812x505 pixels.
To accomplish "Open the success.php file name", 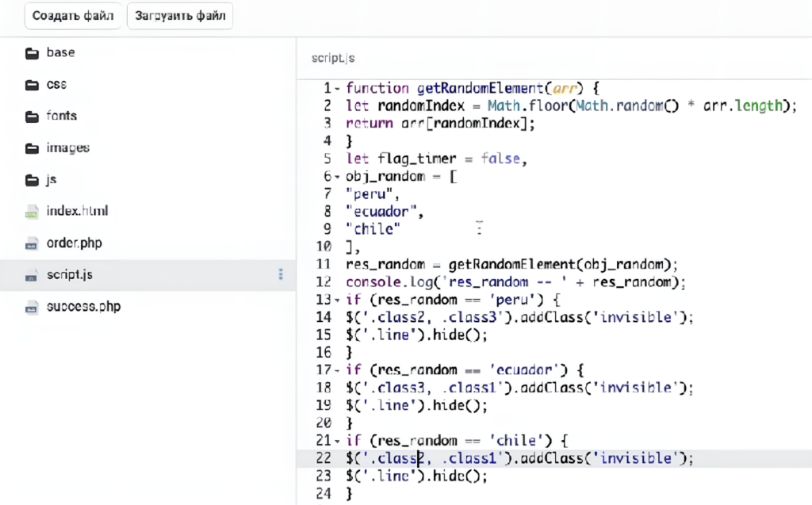I will click(x=83, y=306).
